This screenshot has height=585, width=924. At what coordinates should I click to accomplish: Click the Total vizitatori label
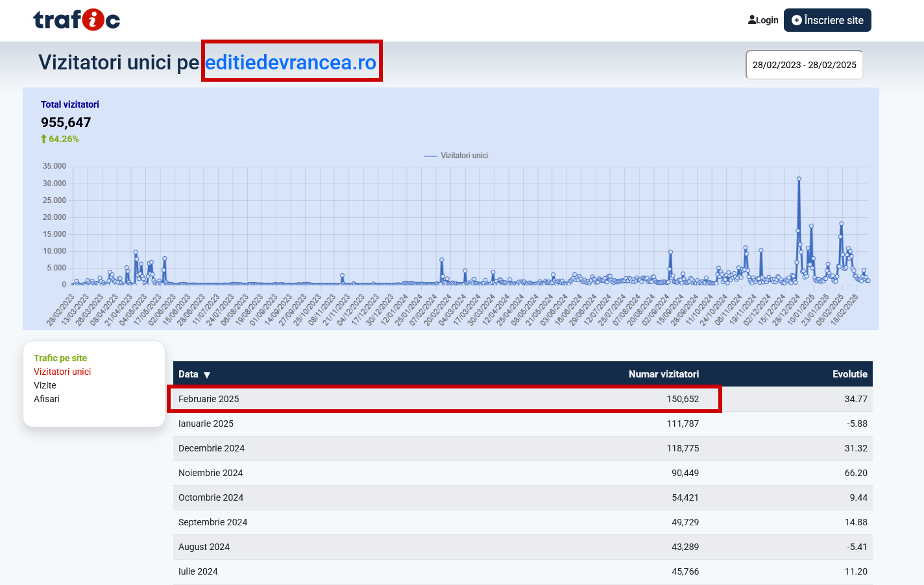point(70,104)
